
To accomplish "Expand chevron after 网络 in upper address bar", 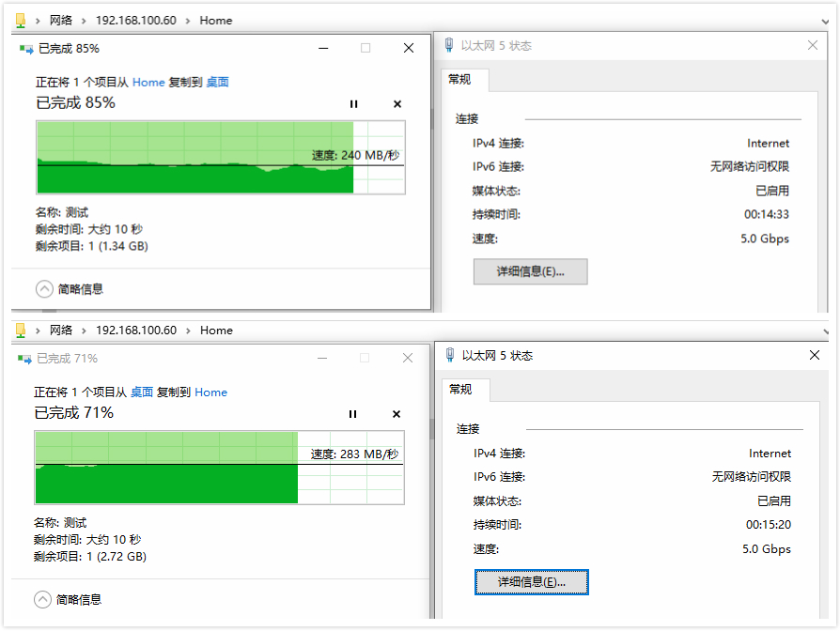I will coord(84,21).
